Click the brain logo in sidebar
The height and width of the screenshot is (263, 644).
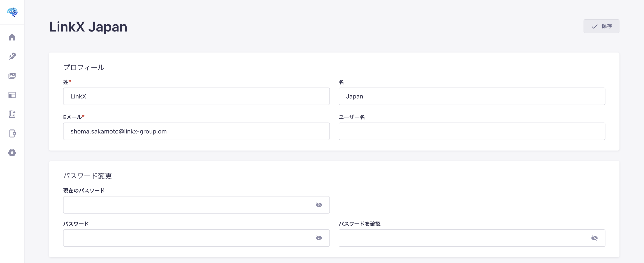pyautogui.click(x=12, y=12)
